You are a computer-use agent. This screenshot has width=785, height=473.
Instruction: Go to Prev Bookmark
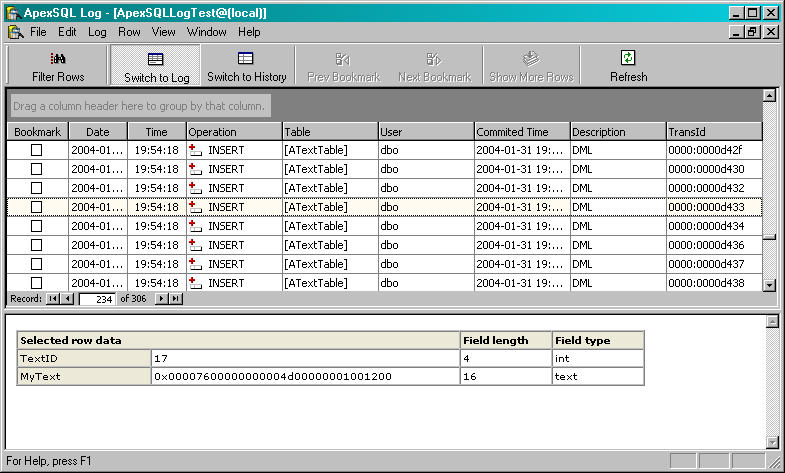click(343, 66)
